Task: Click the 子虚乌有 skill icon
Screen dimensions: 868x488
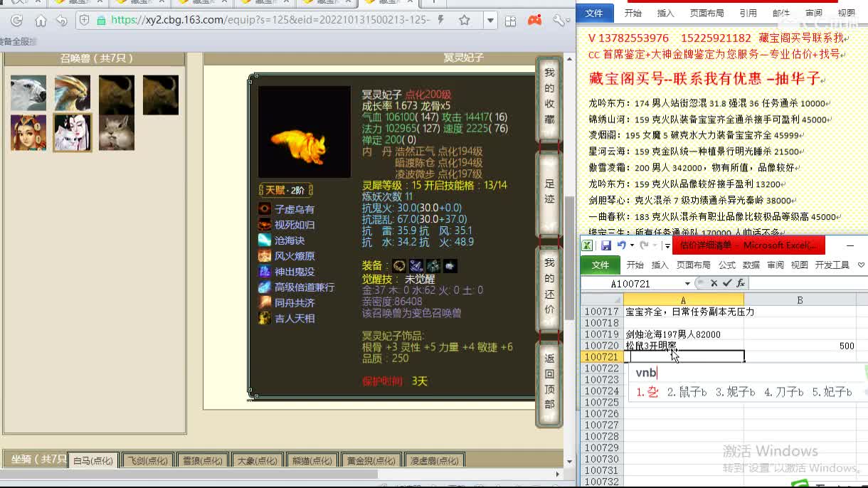Action: click(265, 208)
